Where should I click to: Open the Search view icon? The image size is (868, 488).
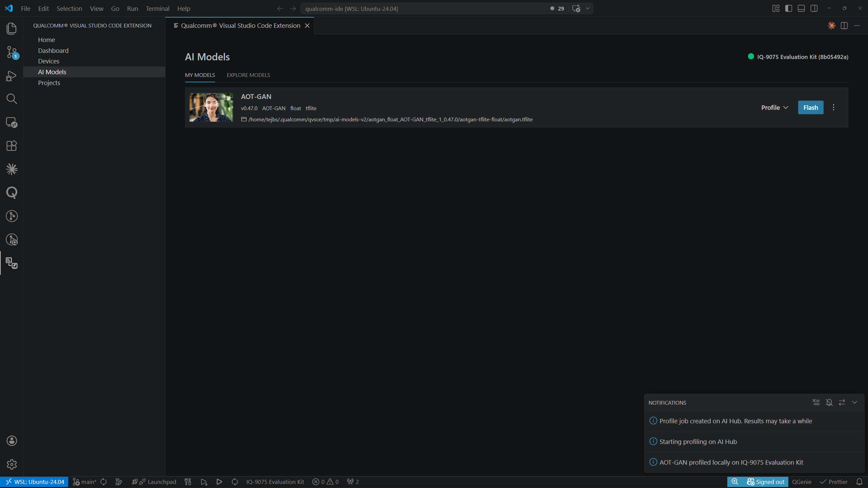(12, 99)
